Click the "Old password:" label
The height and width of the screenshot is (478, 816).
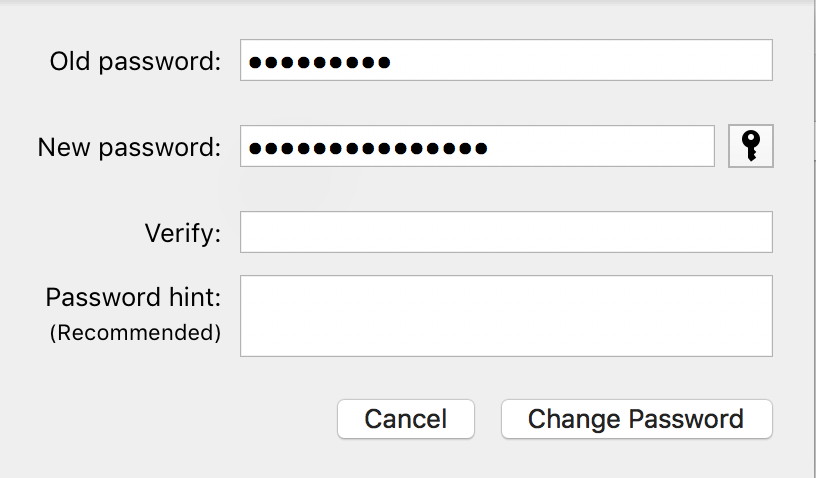[x=135, y=62]
